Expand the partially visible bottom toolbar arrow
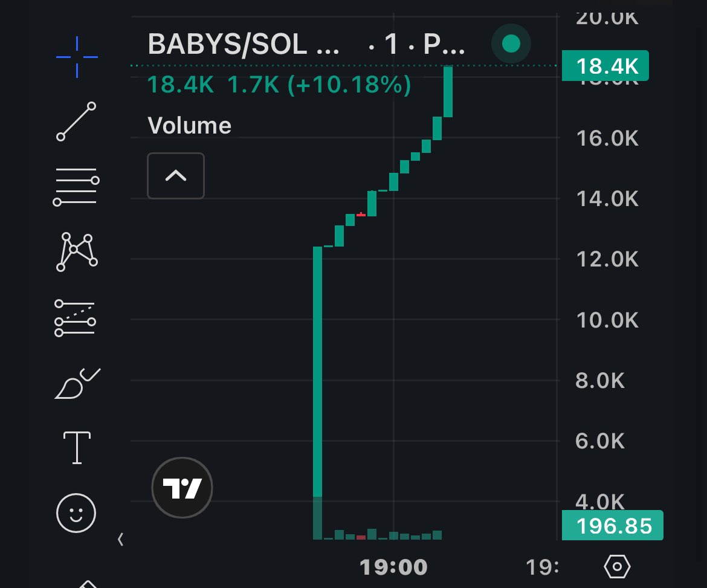The width and height of the screenshot is (707, 588). [x=88, y=584]
